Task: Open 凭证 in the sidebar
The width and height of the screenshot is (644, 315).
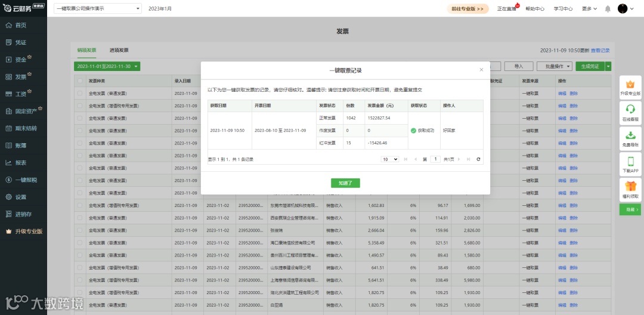Action: tap(20, 42)
